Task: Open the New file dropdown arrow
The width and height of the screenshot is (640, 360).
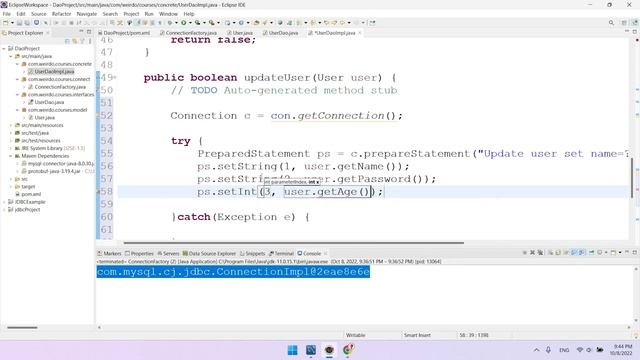Action: pos(12,23)
